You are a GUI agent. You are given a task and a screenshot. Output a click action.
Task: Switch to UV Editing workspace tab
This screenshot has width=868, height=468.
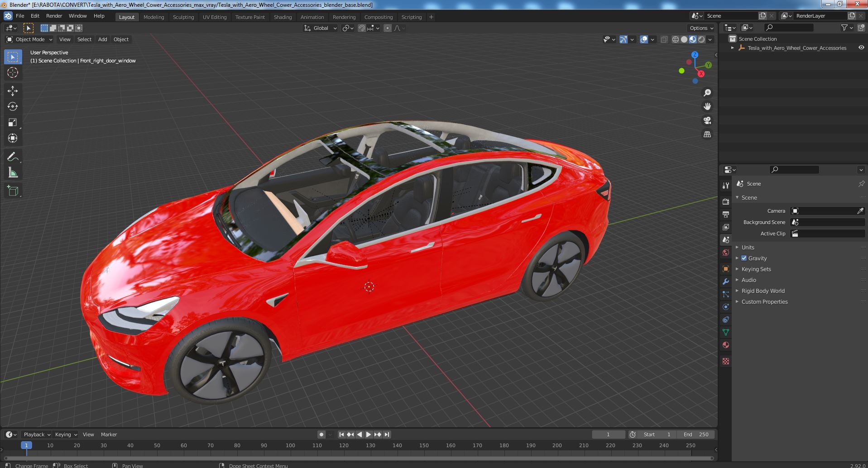click(x=215, y=17)
